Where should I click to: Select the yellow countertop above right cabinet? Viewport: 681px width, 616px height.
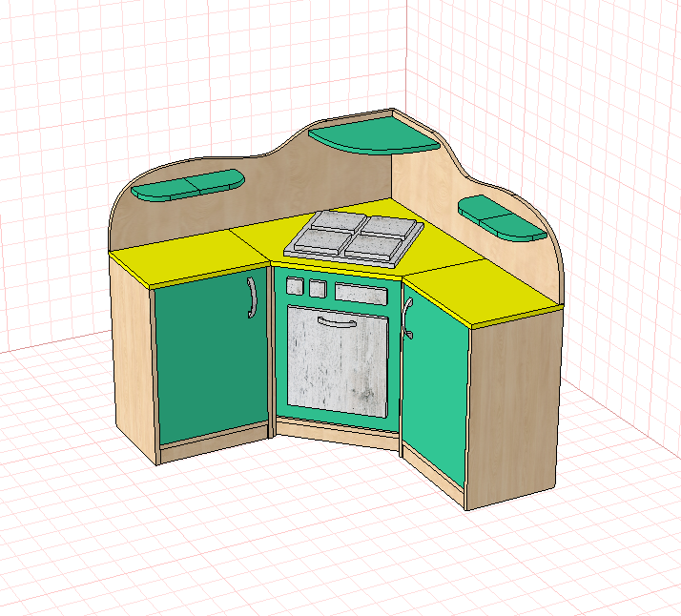483,292
